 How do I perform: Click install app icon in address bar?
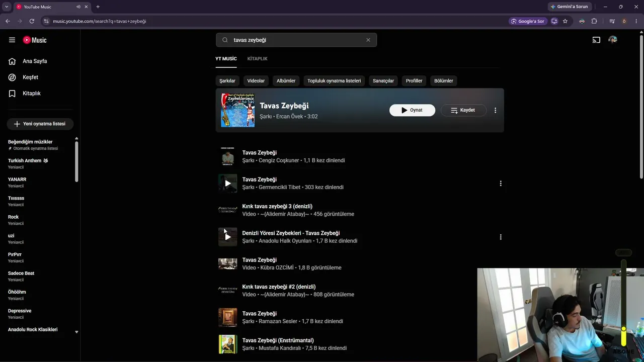(554, 21)
